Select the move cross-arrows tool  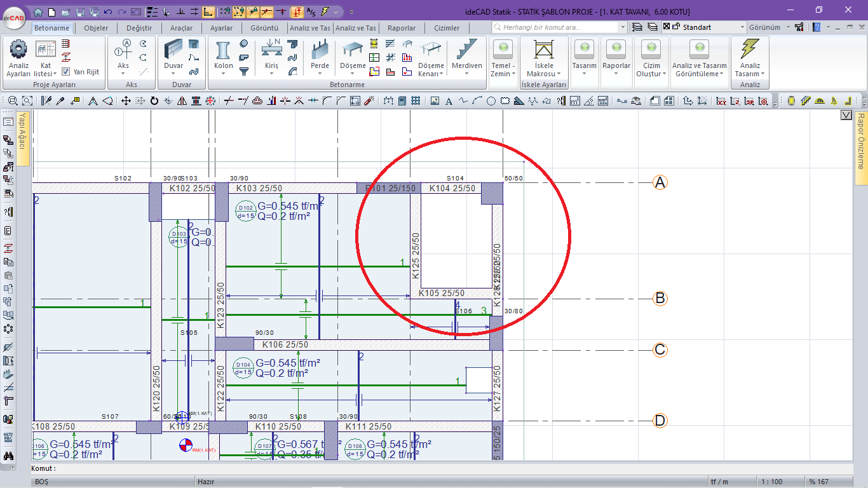(126, 100)
